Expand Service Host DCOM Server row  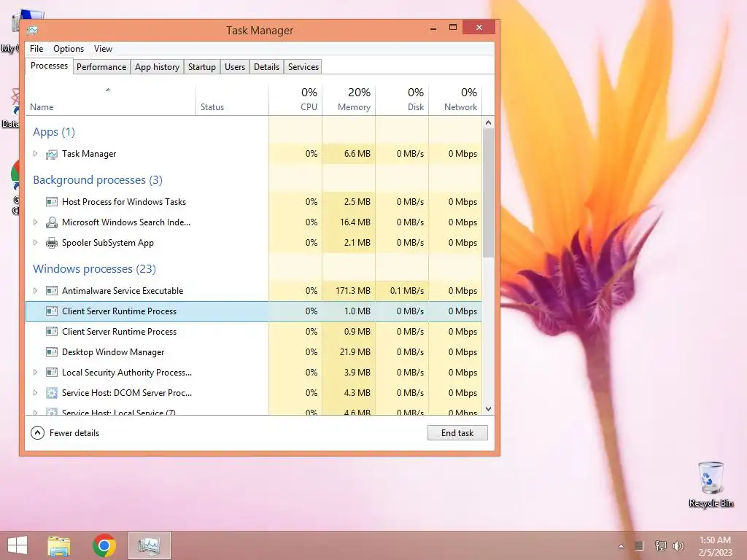pos(35,393)
